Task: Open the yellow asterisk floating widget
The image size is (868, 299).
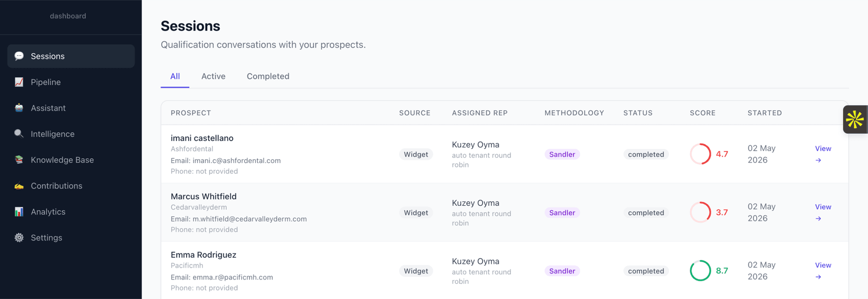Action: pyautogui.click(x=855, y=119)
